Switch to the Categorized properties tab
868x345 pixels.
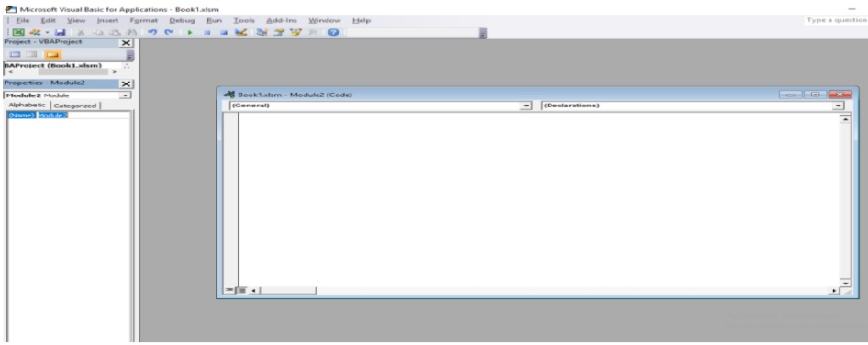click(x=75, y=106)
